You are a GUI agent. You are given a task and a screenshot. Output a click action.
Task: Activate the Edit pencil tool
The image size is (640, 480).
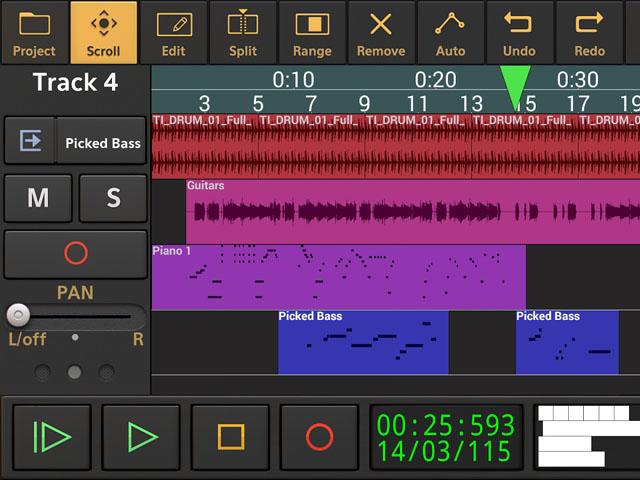tap(173, 33)
